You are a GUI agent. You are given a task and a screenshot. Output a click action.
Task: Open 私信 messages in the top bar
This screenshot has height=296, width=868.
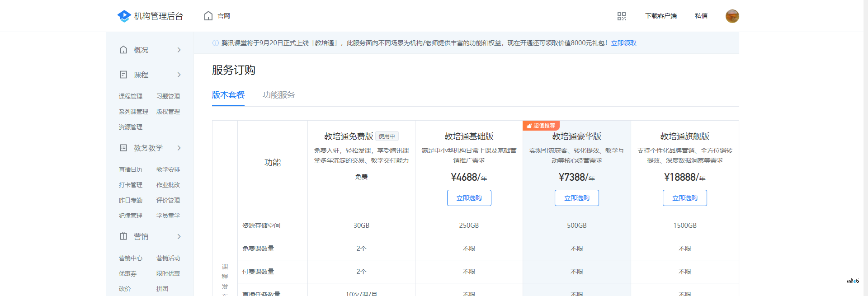pos(701,16)
